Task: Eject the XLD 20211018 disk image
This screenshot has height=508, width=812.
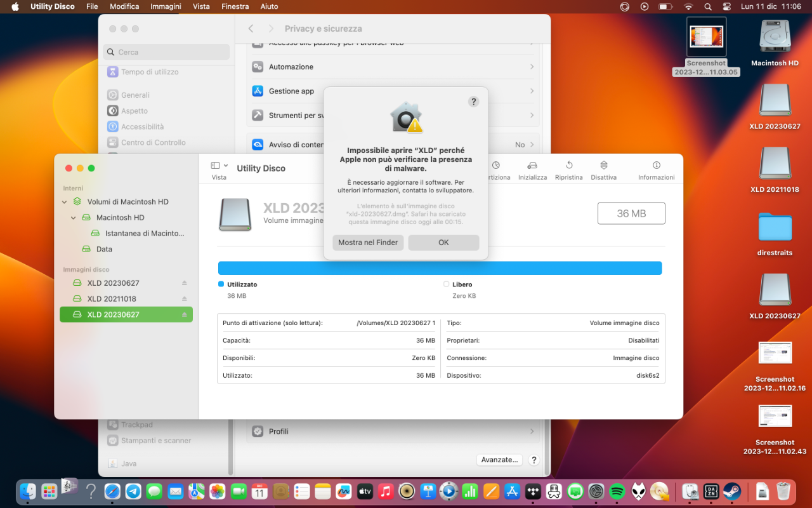Action: click(x=185, y=299)
